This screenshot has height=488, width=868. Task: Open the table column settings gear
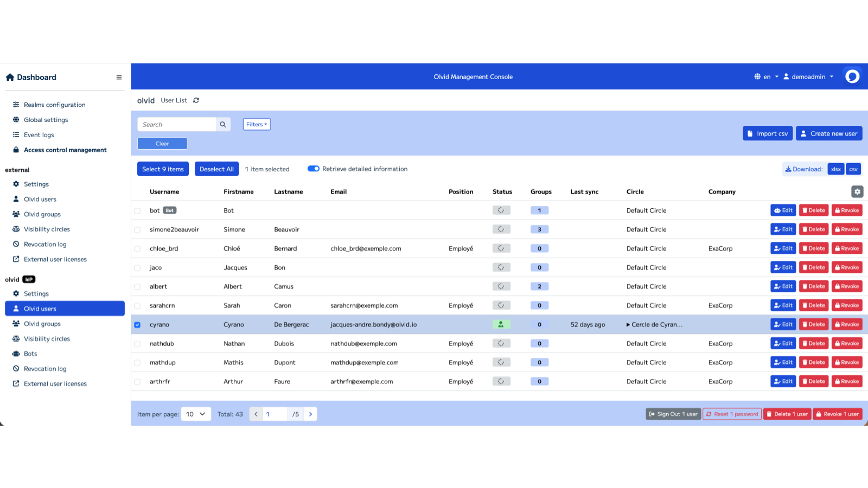pos(857,191)
